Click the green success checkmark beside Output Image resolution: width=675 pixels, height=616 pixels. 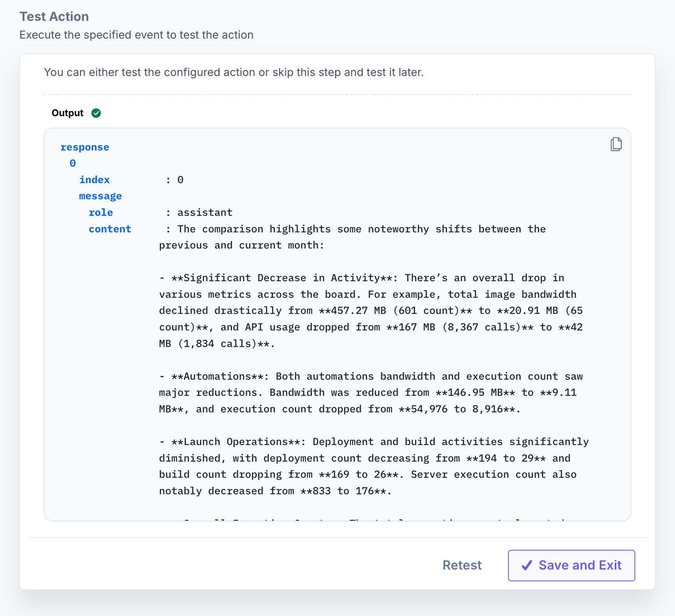96,113
